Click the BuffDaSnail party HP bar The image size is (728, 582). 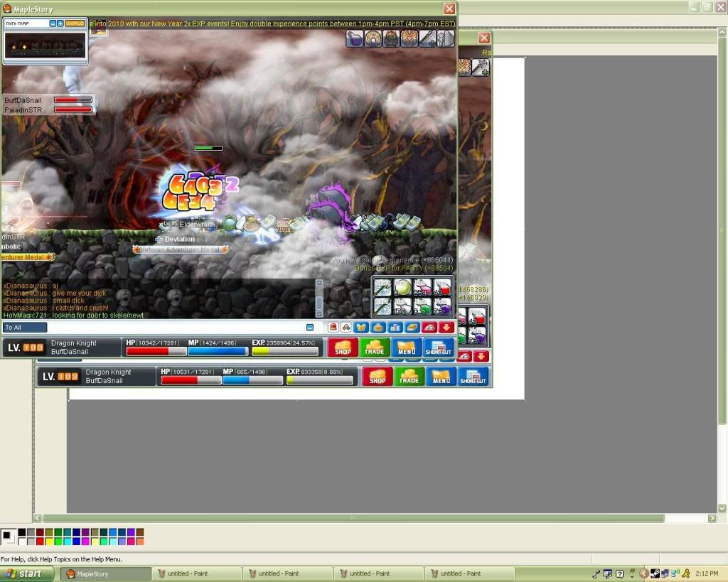click(x=73, y=99)
